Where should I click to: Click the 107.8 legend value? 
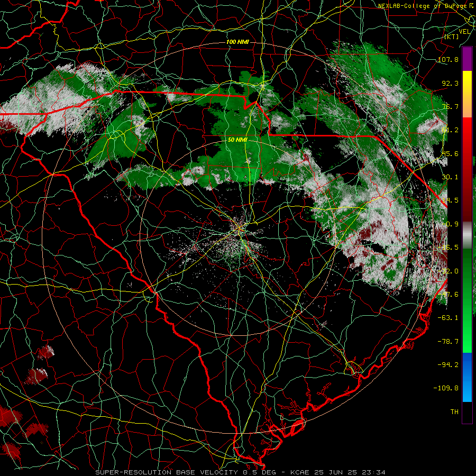point(448,59)
